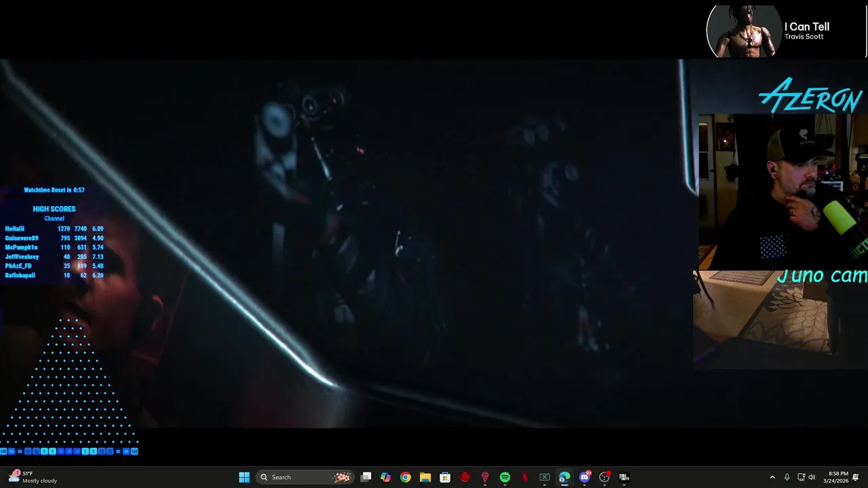Click the AZERON logo overlay
This screenshot has width=868, height=488.
(x=810, y=95)
